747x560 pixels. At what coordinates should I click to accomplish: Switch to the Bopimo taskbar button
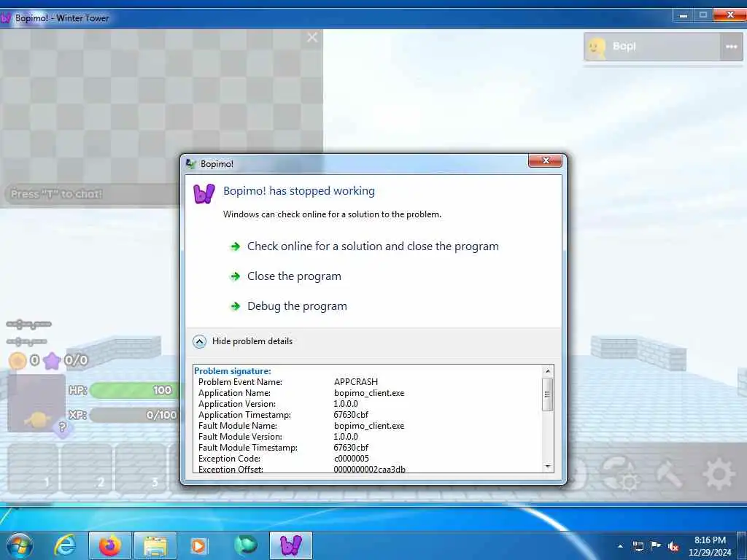[291, 545]
